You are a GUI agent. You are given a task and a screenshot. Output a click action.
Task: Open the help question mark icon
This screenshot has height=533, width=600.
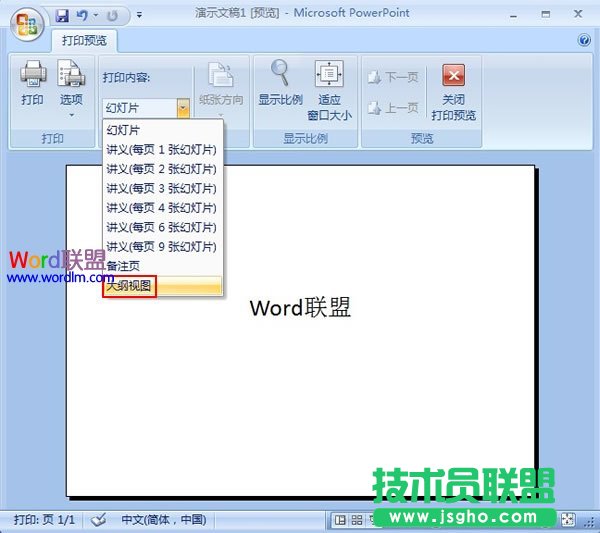point(584,40)
